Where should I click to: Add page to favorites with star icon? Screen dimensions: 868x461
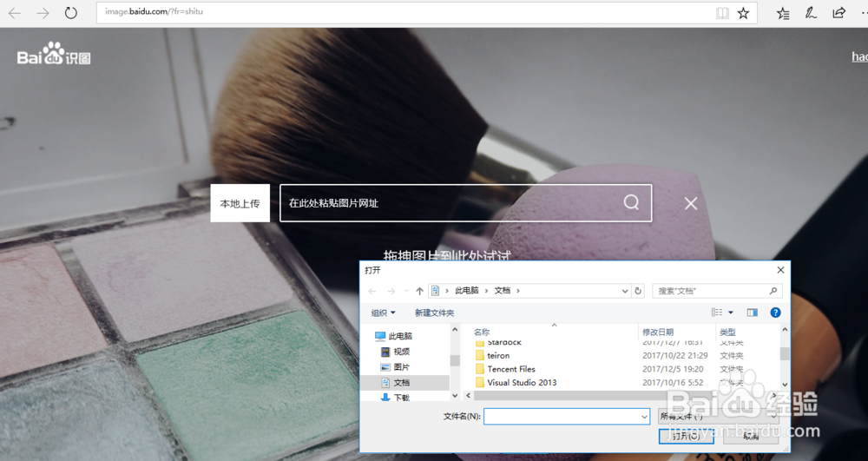[744, 13]
